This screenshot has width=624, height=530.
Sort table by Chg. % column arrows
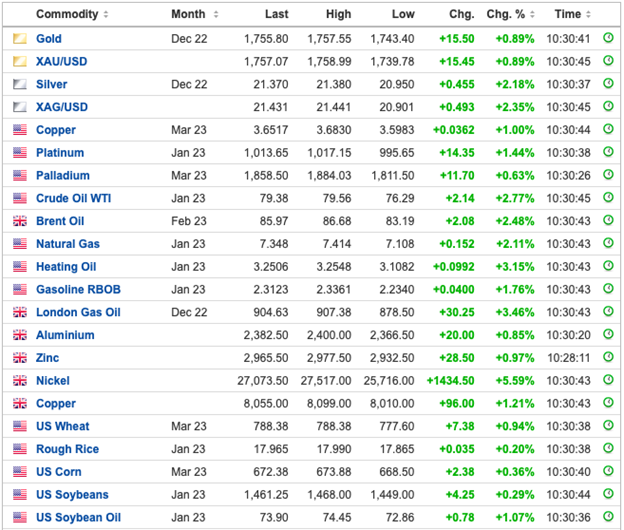532,14
